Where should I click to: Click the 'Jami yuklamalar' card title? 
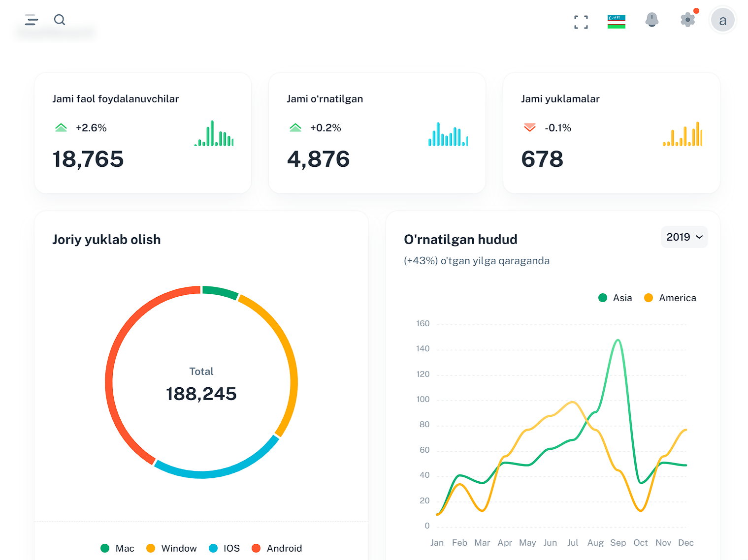pyautogui.click(x=560, y=99)
